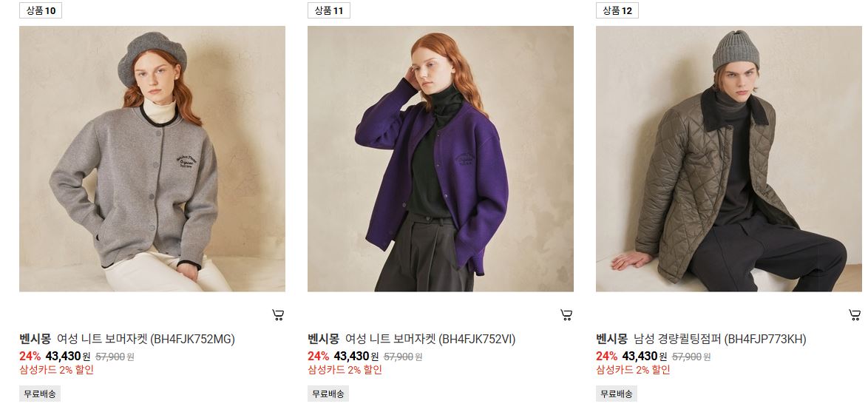Click 43,430원 price of quilted jumper
Viewport: 868px width, 415px height.
coord(645,357)
